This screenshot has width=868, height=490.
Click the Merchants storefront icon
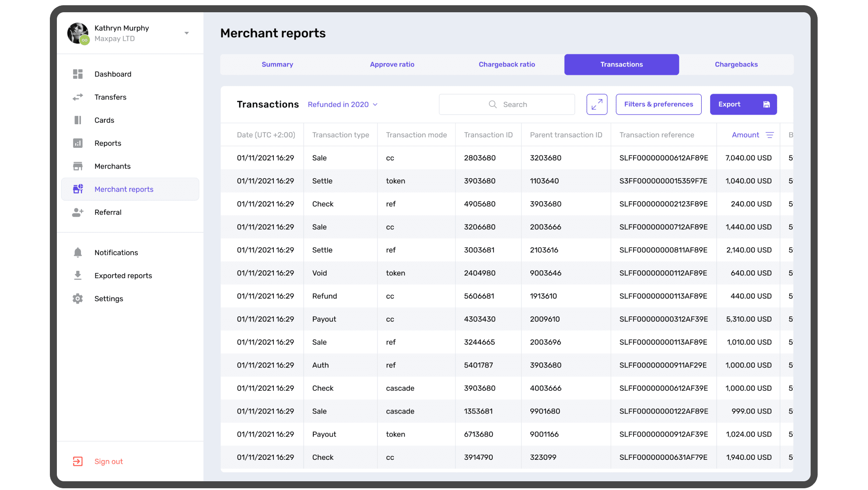coord(78,166)
